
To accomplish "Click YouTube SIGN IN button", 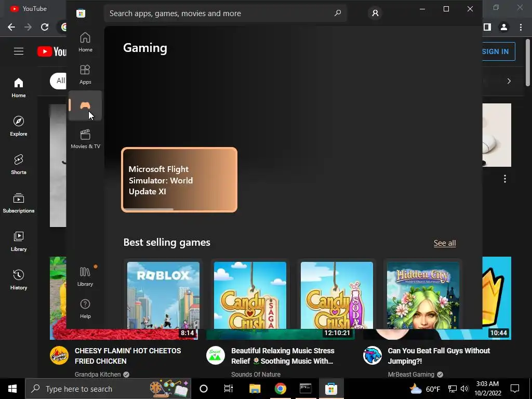I will point(498,51).
